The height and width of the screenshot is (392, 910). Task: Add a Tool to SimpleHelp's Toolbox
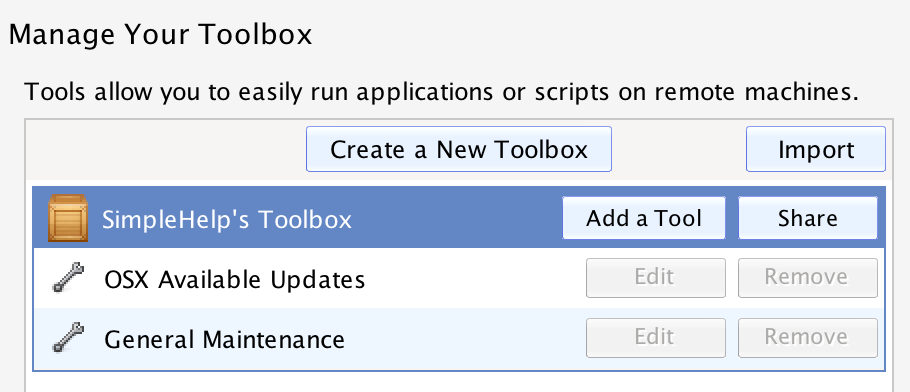point(644,218)
